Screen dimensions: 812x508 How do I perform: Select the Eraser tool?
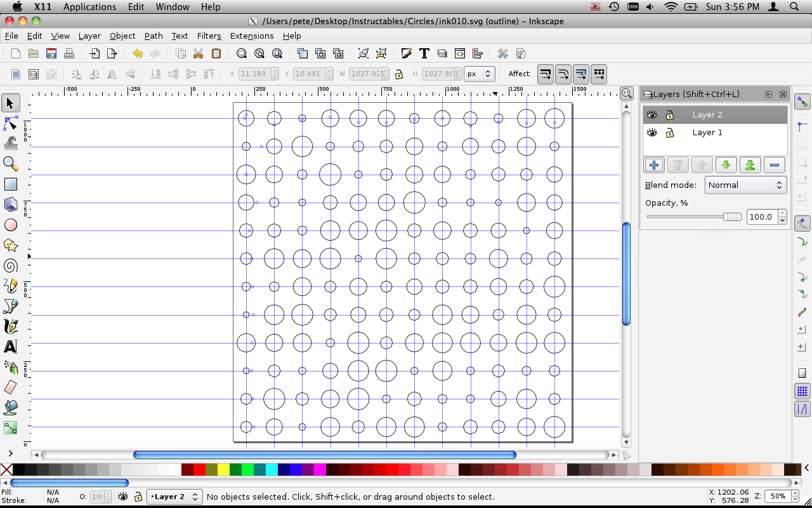[x=10, y=387]
